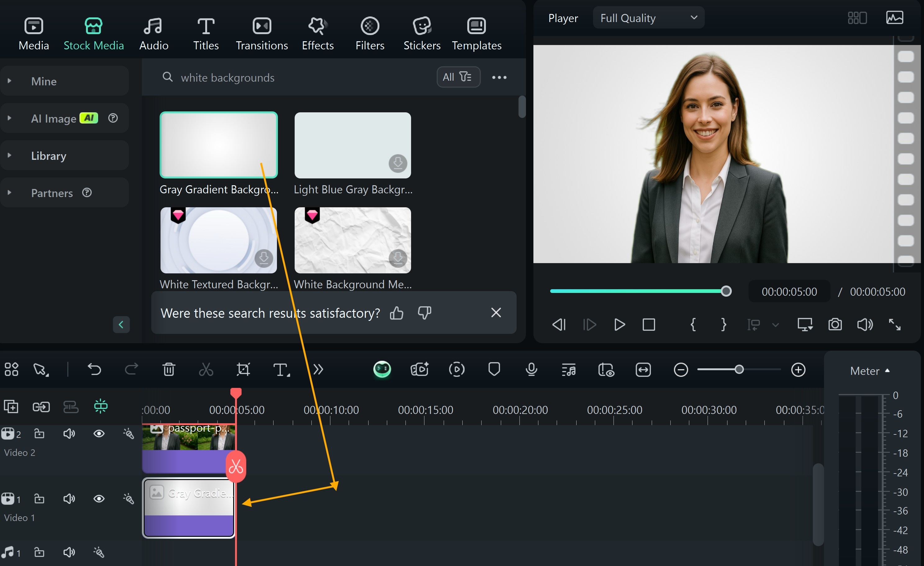Undo the last action

94,370
